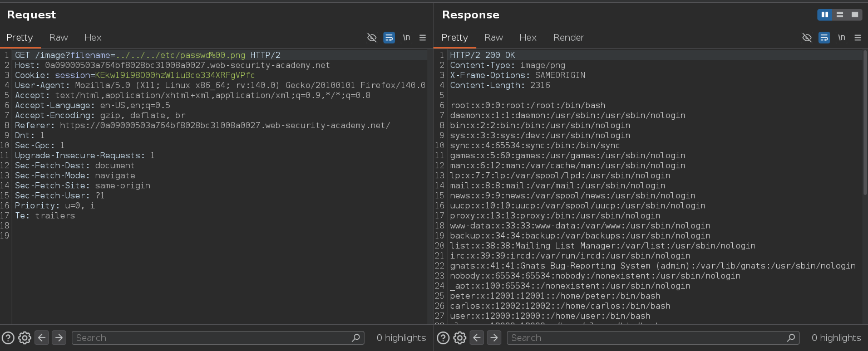Click Response panel vertical scrollbar
This screenshot has height=351, width=868.
865,123
